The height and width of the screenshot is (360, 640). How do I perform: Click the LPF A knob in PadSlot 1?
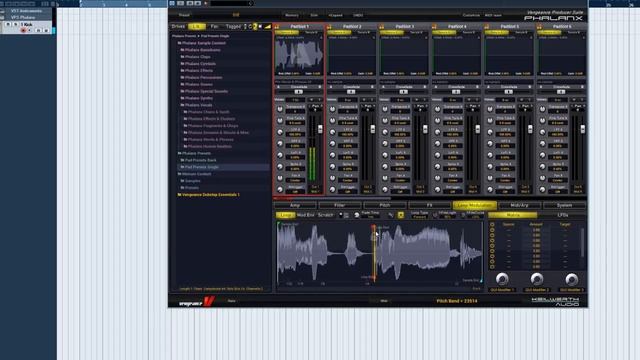[x=280, y=132]
